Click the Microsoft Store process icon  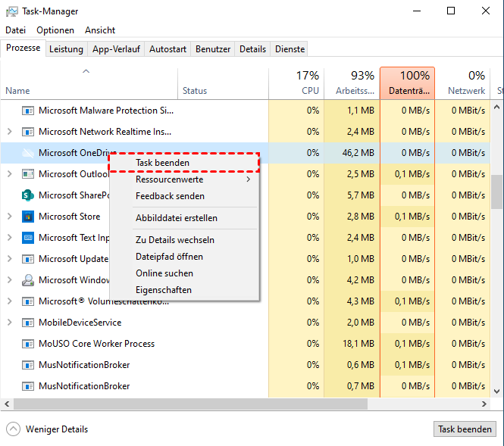tap(28, 217)
